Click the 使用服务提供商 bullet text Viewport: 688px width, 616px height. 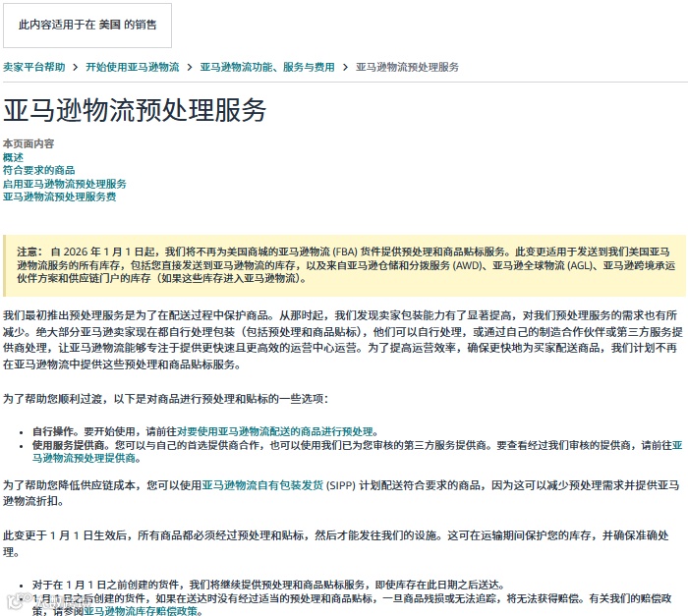(69, 445)
